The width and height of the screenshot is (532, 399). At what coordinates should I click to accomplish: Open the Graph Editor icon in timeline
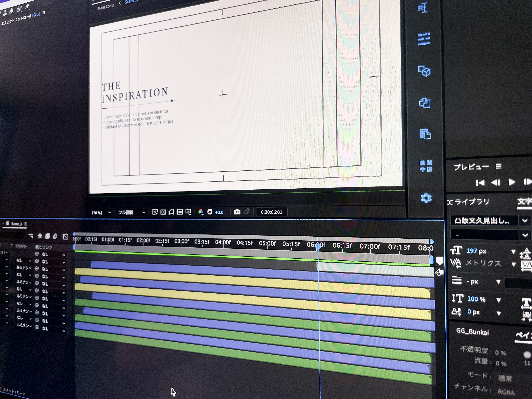click(x=65, y=236)
